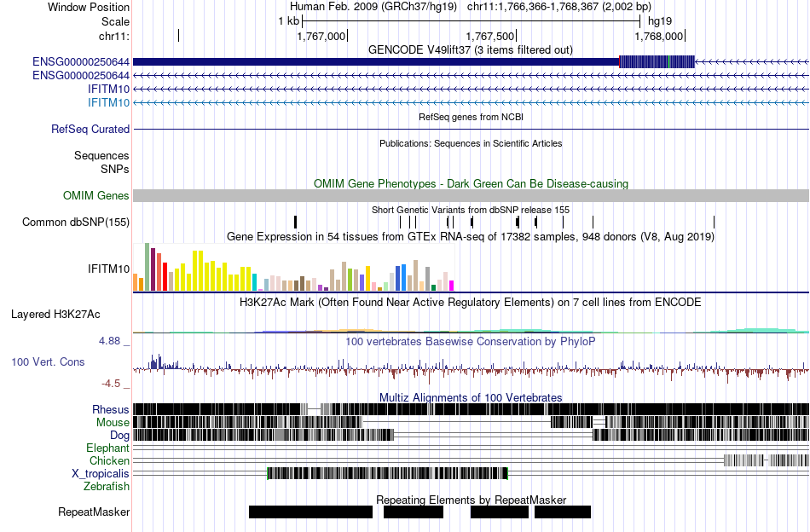Select the second RepeatMasker block from the left
The height and width of the screenshot is (532, 810).
(414, 512)
